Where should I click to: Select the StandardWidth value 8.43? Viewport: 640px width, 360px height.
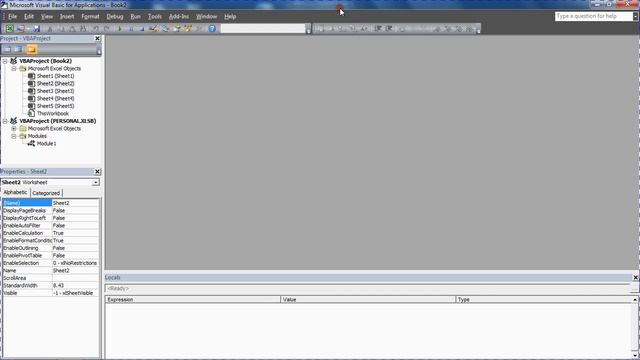click(x=75, y=286)
